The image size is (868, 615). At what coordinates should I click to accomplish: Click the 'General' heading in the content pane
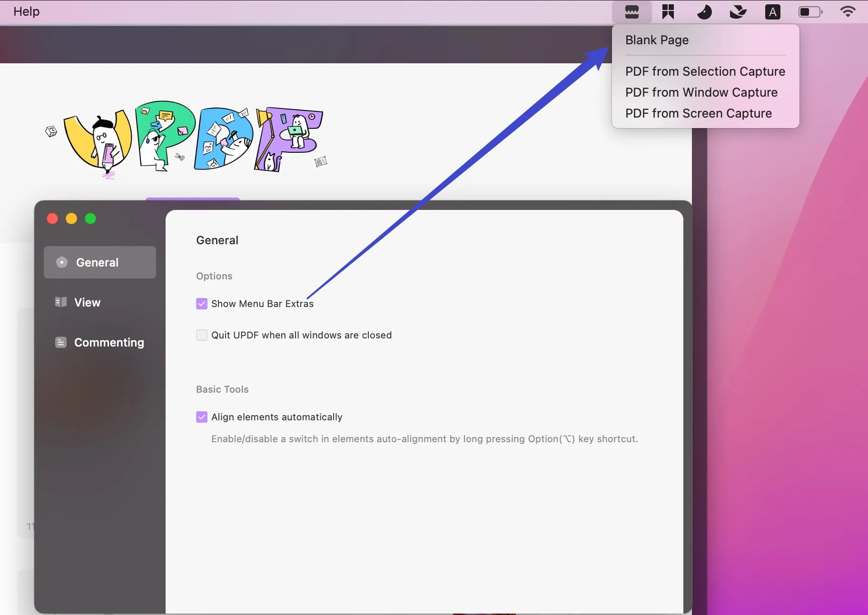(217, 240)
